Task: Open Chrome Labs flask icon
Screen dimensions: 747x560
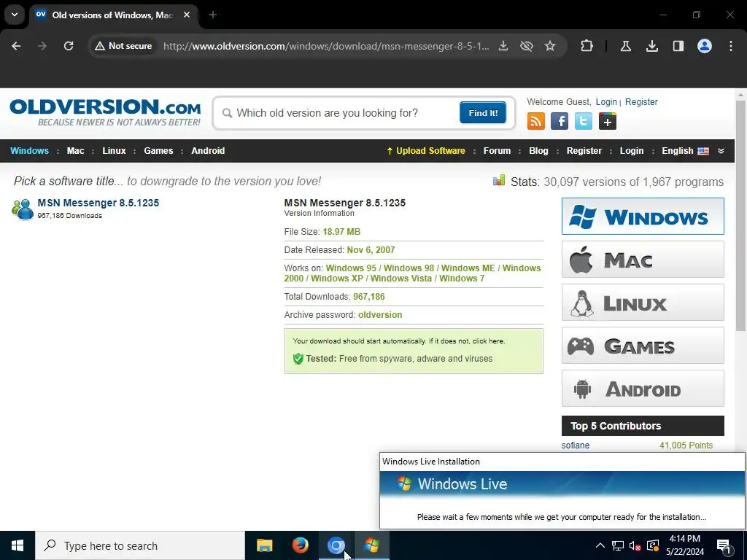Action: pos(625,46)
